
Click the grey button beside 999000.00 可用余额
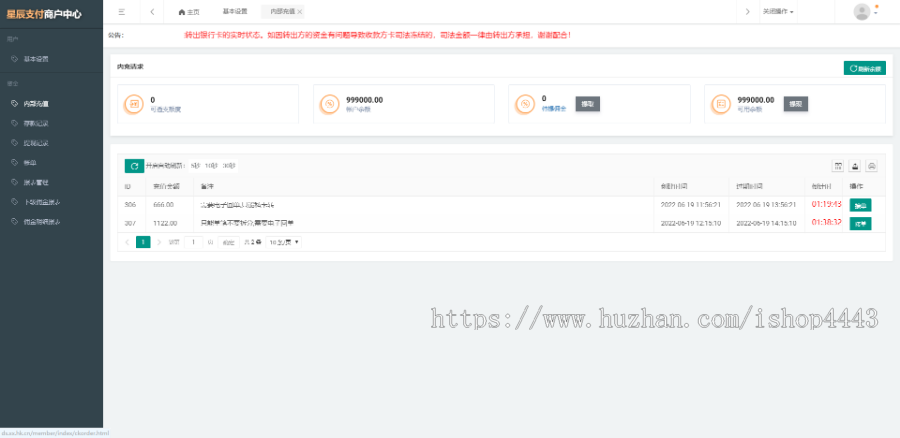tap(796, 104)
